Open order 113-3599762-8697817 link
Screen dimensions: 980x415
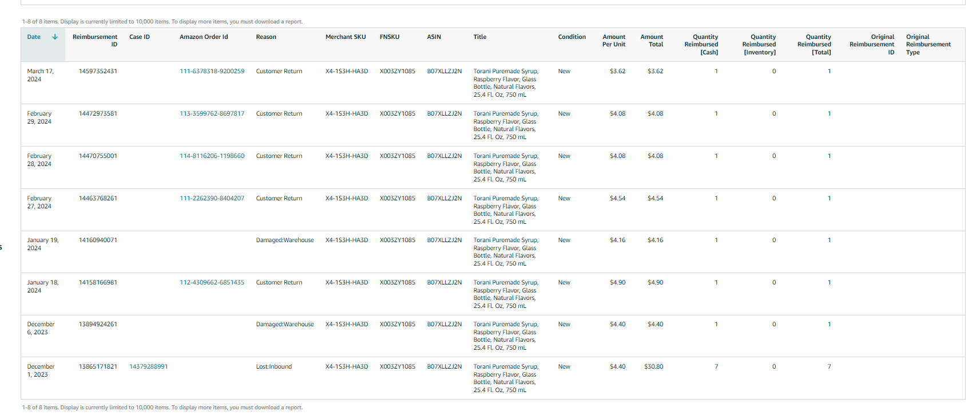pyautogui.click(x=212, y=113)
